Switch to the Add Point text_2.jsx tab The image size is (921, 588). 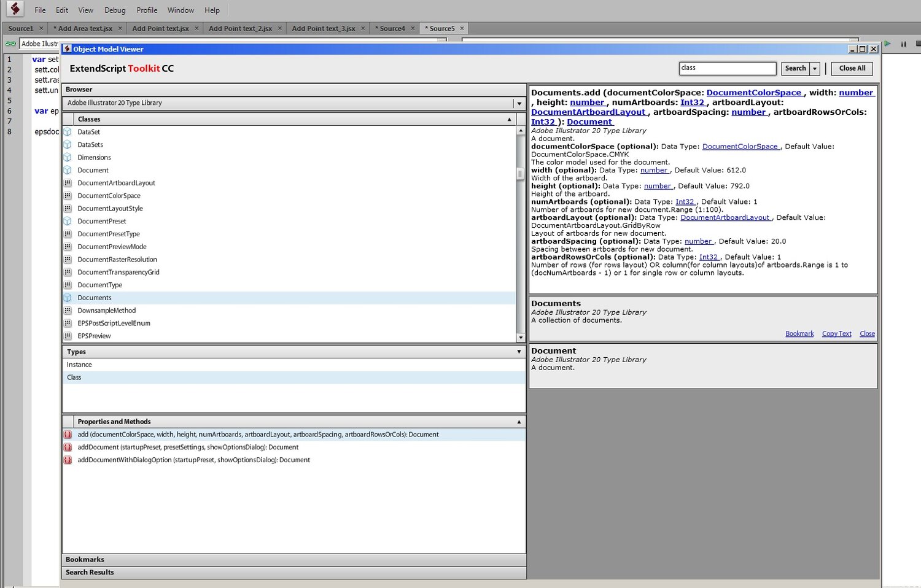pos(240,28)
